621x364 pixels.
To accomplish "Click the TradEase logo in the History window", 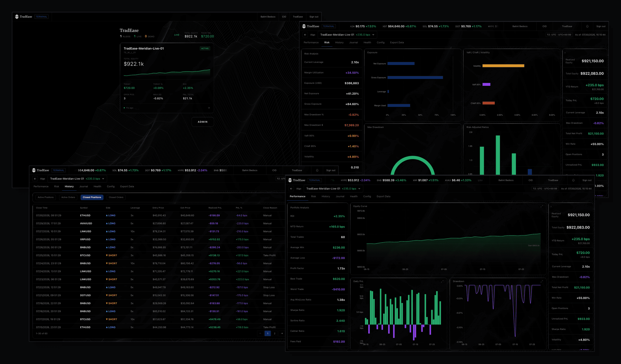I will pos(41,170).
